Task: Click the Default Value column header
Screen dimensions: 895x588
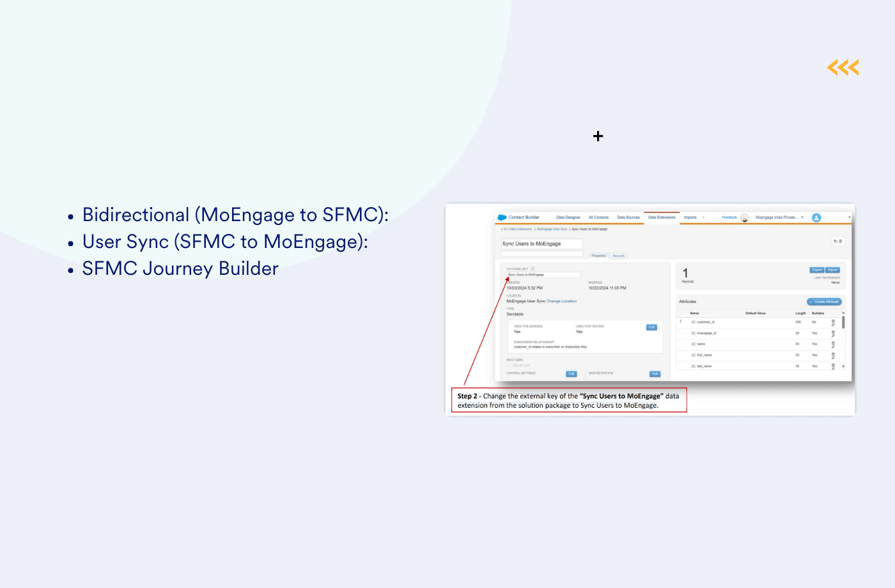Action: tap(755, 313)
